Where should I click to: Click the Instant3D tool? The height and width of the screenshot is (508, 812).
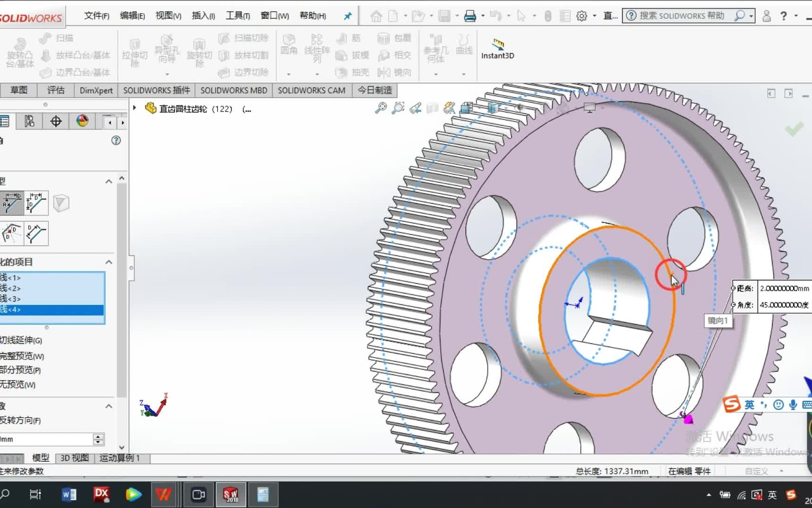[x=497, y=47]
